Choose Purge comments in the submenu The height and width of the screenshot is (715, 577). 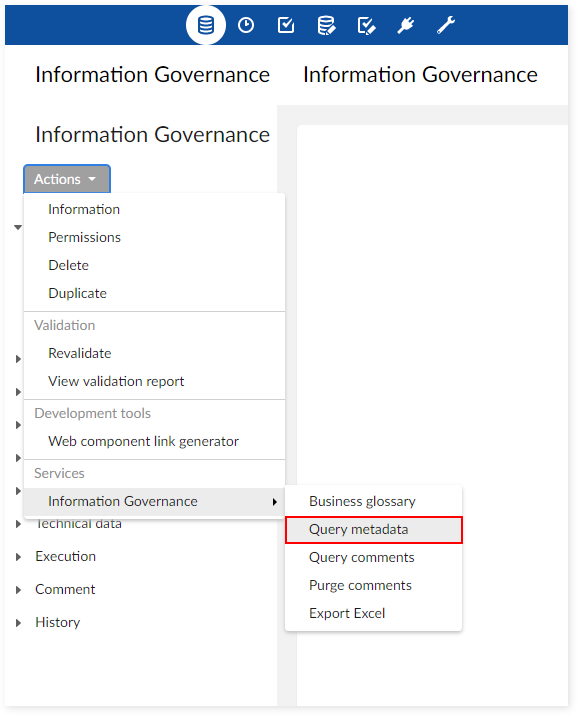[374, 585]
